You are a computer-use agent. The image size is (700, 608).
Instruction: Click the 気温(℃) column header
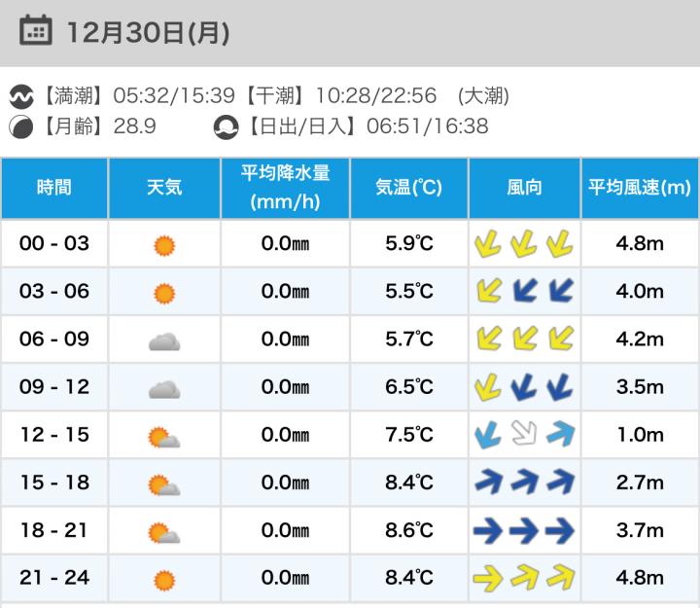coord(408,188)
